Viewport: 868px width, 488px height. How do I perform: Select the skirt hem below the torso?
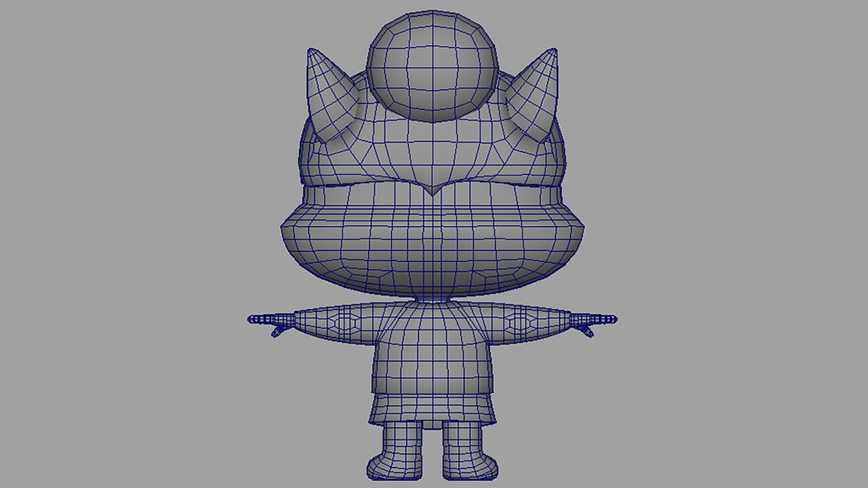[x=432, y=409]
